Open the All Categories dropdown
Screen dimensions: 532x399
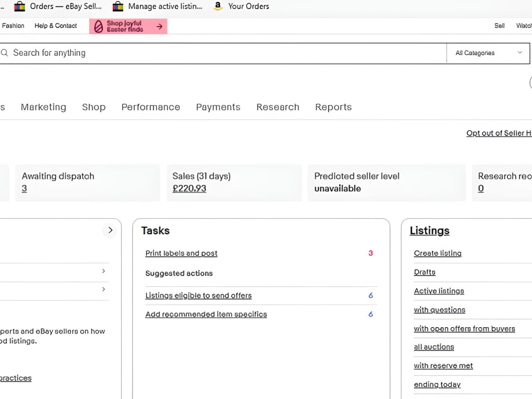pos(488,53)
